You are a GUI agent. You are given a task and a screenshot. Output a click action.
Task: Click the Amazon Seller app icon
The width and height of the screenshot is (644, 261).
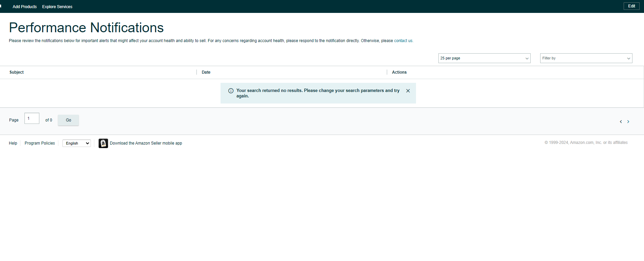pyautogui.click(x=103, y=143)
